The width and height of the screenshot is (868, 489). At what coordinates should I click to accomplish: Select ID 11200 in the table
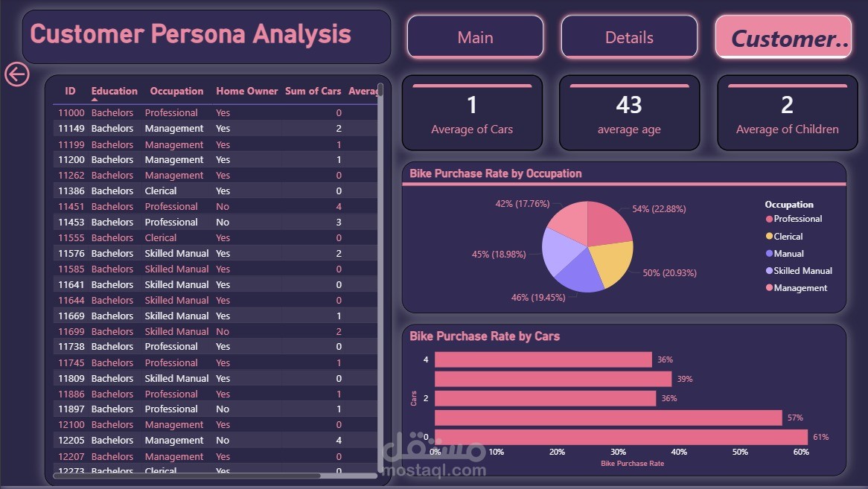point(71,160)
